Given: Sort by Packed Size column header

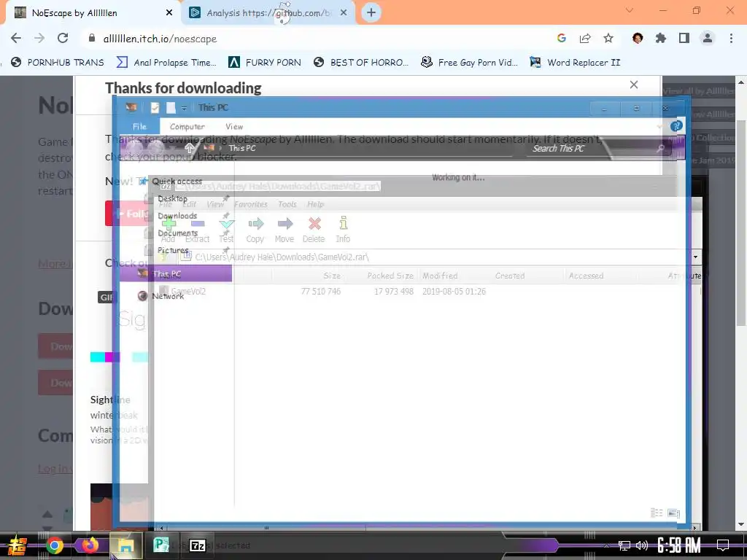Looking at the screenshot, I should click(390, 276).
